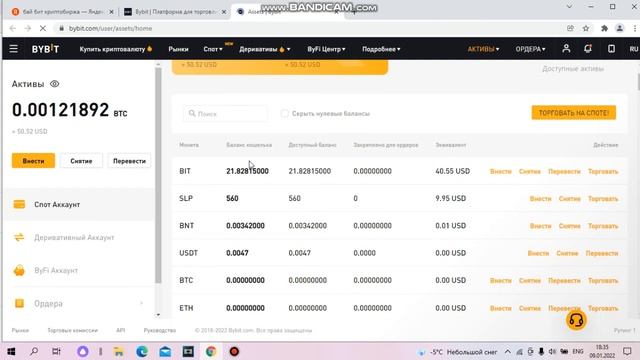Click Торговать in the SLP row

[x=603, y=199]
